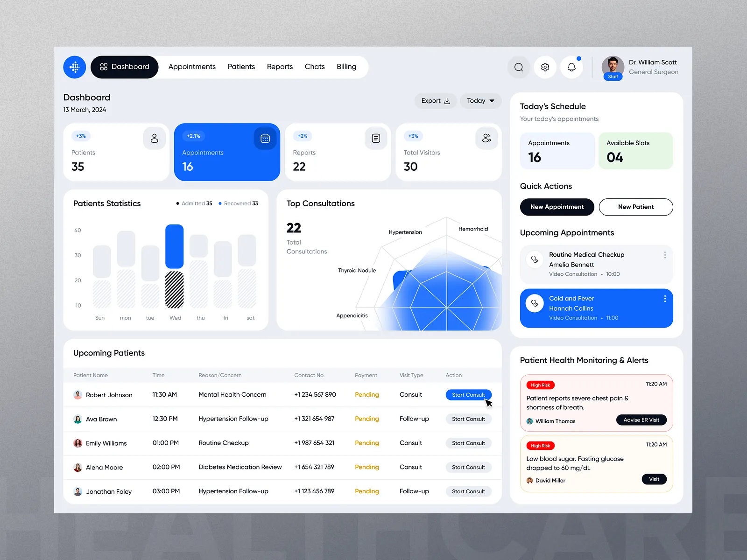Open options menu for Routine Medical Checkup

coord(665,255)
